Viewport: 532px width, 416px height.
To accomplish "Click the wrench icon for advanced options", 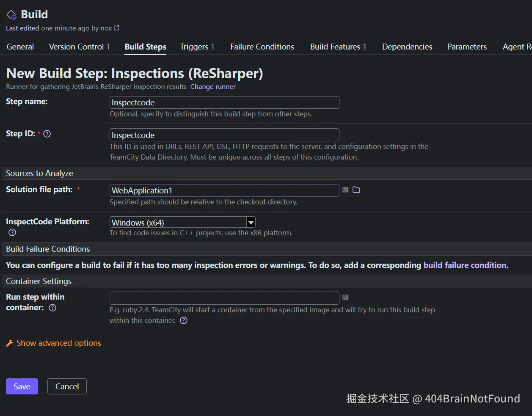I will pos(10,343).
